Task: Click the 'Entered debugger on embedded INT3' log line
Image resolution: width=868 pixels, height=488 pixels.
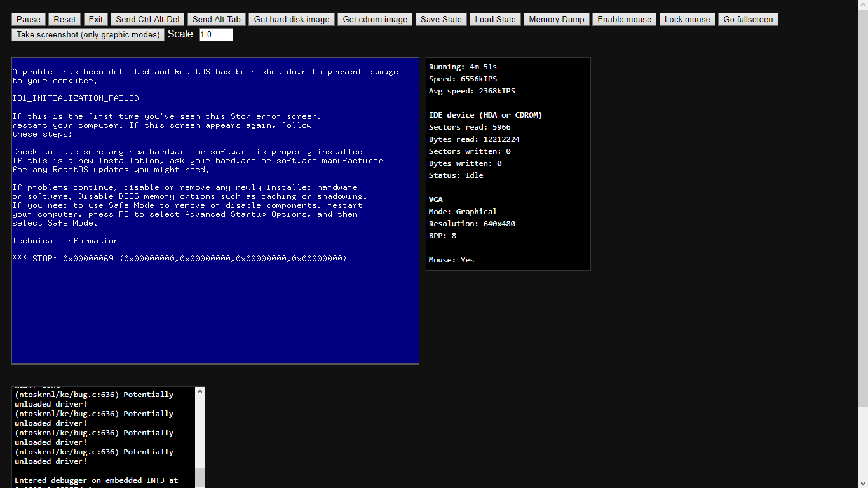Action: pyautogui.click(x=97, y=480)
